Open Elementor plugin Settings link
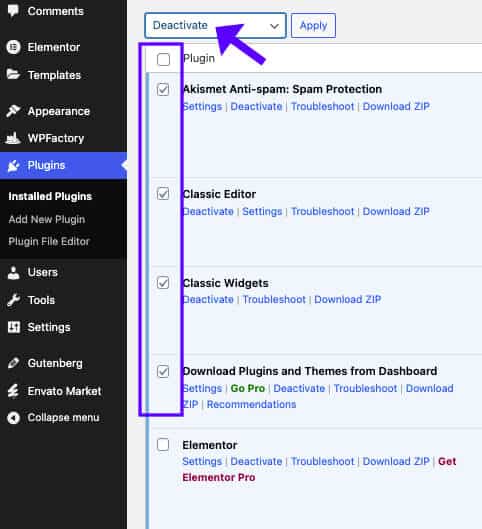This screenshot has width=482, height=529. (x=202, y=462)
